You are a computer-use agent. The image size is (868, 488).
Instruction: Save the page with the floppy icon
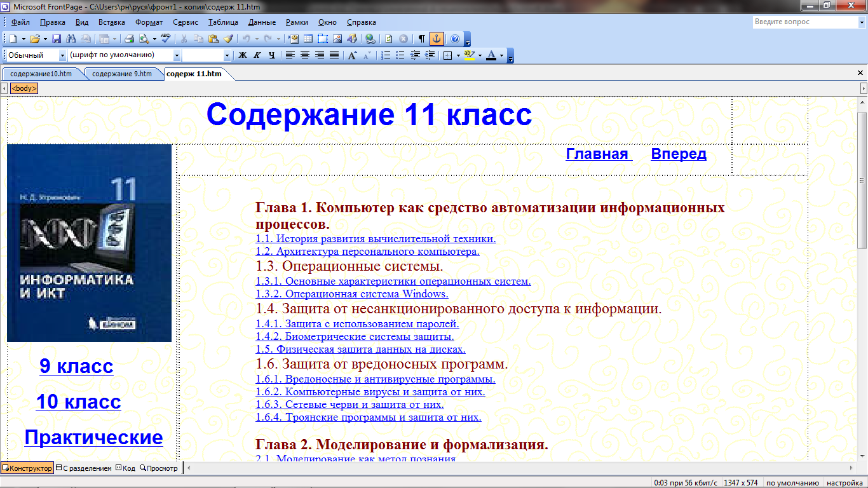[56, 39]
